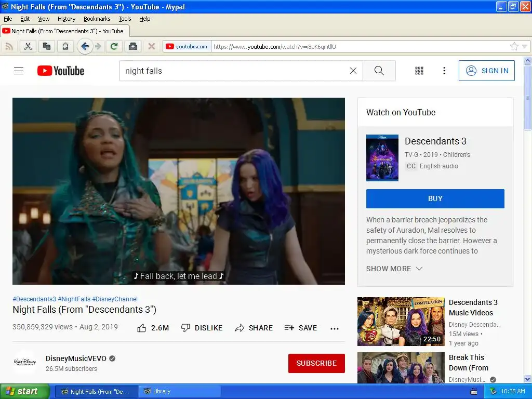Click the verified badge next to DisneyMusicVEVO
Viewport: 532px width, 399px height.
[x=112, y=358]
